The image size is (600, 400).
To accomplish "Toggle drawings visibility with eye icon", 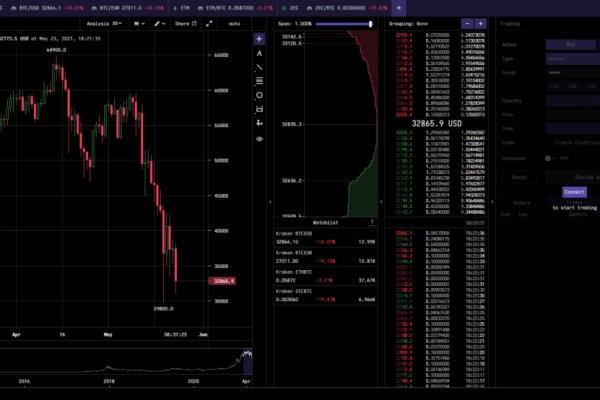I will [x=259, y=138].
